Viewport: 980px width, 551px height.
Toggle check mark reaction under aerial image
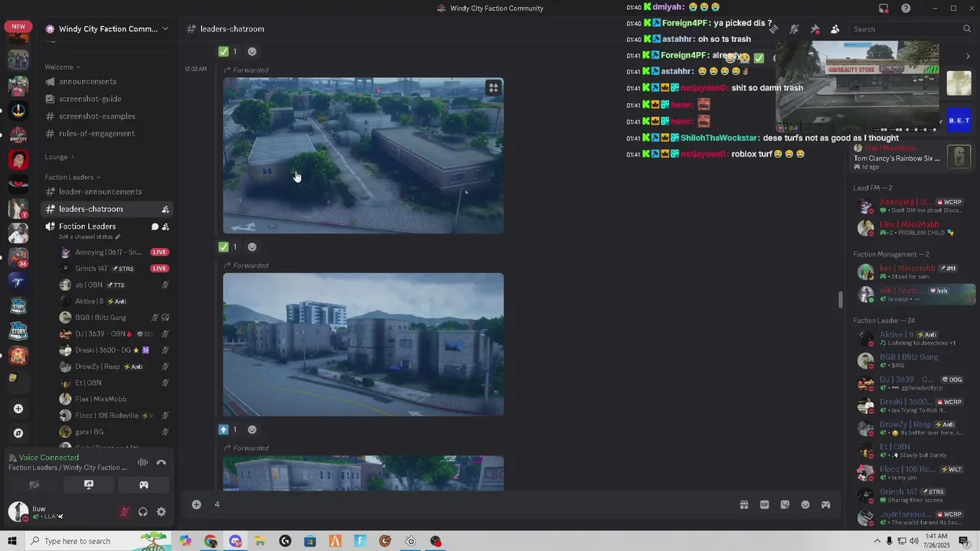(228, 246)
